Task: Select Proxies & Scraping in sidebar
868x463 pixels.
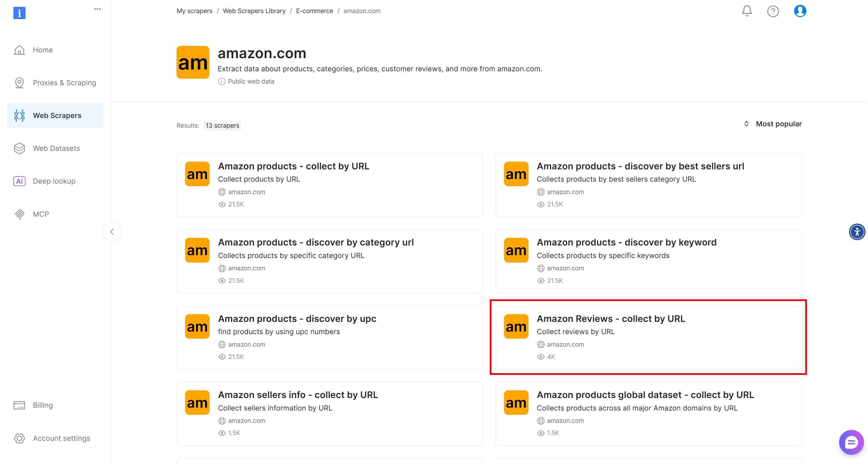Action: pyautogui.click(x=64, y=82)
